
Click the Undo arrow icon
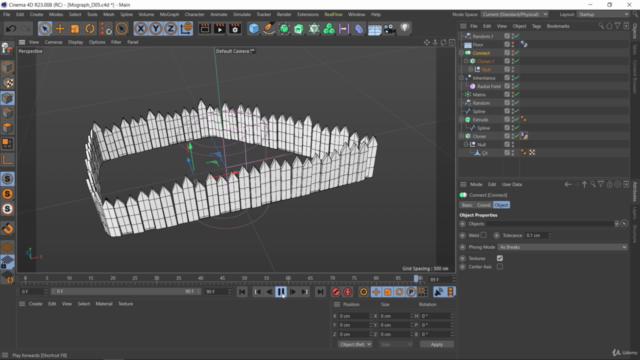(11, 29)
